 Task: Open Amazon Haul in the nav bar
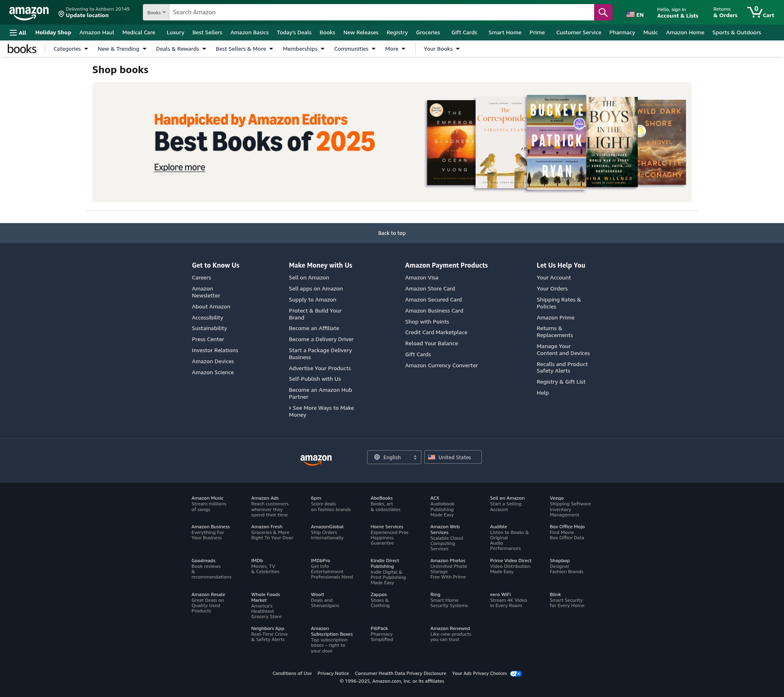point(97,33)
